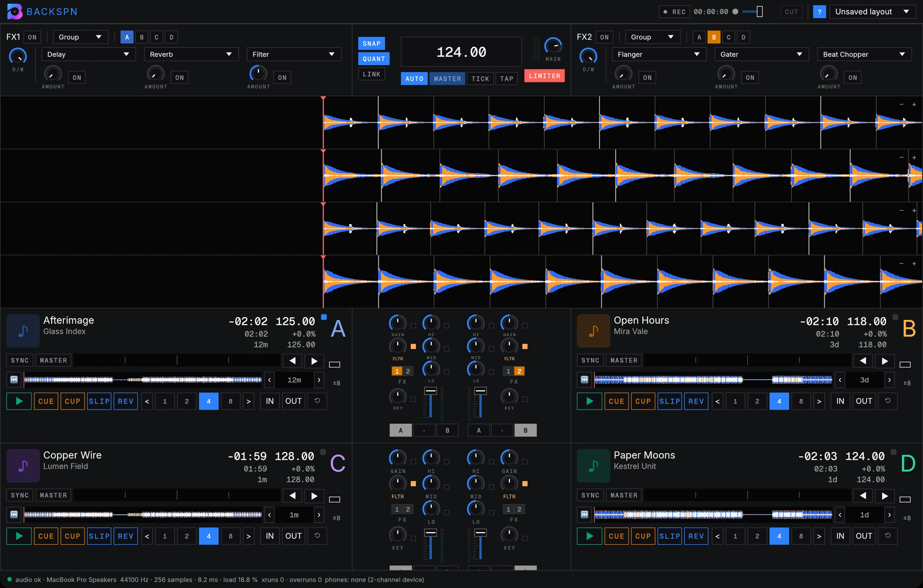
Task: Zoom in first waveform with plus icon
Action: (914, 105)
